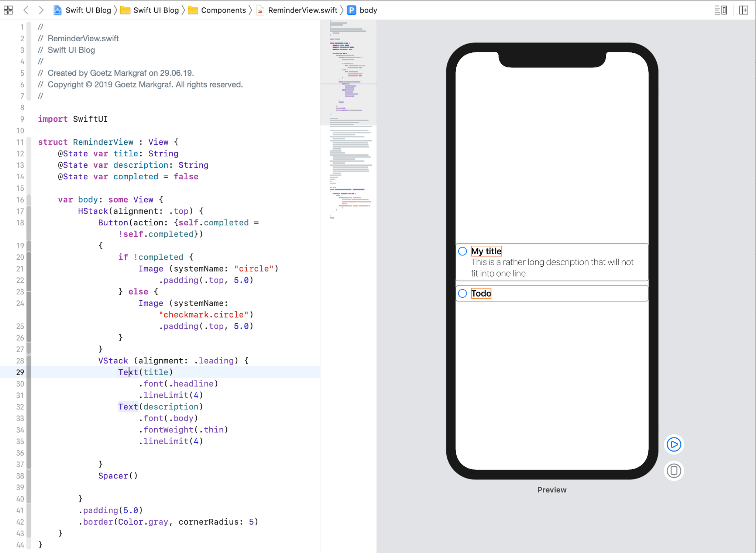Add a new editor pane on the right

[744, 10]
